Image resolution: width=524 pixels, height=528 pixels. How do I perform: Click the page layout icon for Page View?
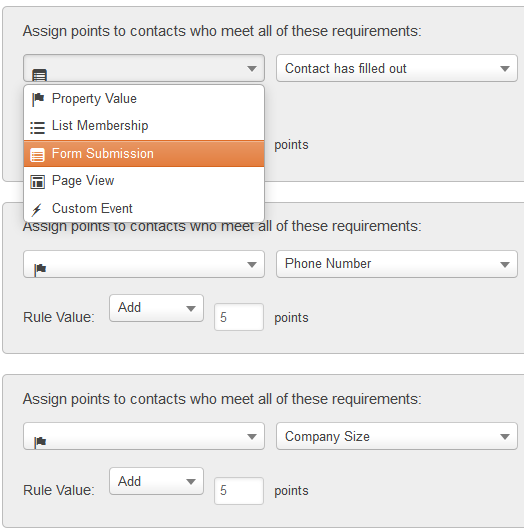pyautogui.click(x=37, y=182)
